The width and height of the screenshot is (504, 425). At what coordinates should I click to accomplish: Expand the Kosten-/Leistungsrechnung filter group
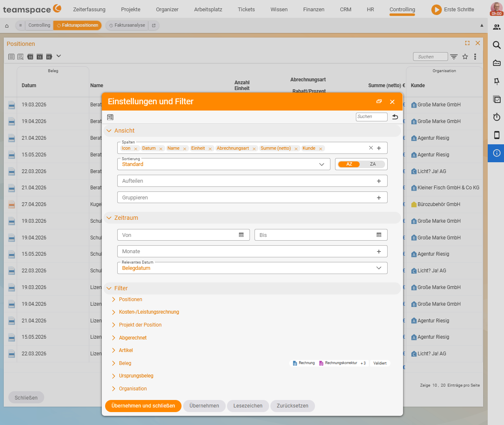(x=113, y=312)
